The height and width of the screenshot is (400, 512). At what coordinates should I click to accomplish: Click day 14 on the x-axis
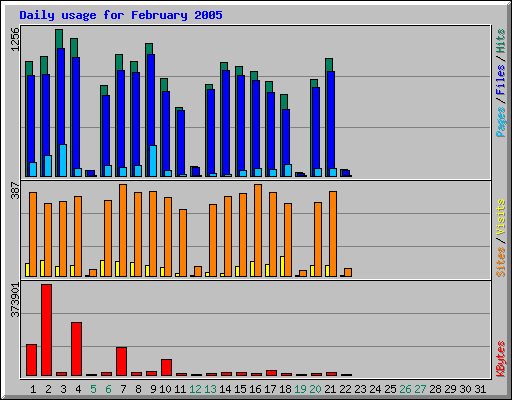click(x=225, y=389)
